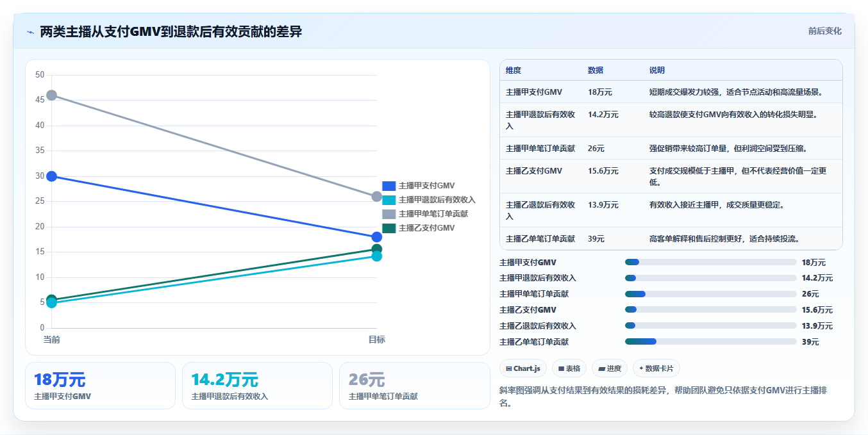Toggle the 主播甲退款后有效收入 legend entry
The height and width of the screenshot is (435, 868).
pos(429,200)
